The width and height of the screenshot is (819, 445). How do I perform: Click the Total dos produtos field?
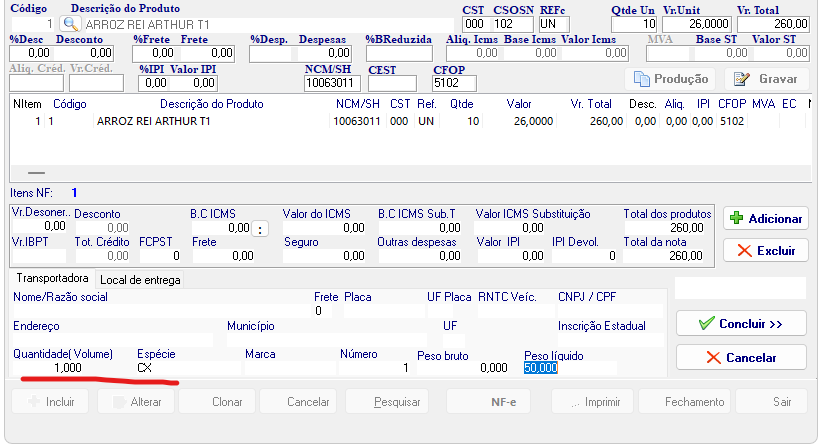[664, 228]
